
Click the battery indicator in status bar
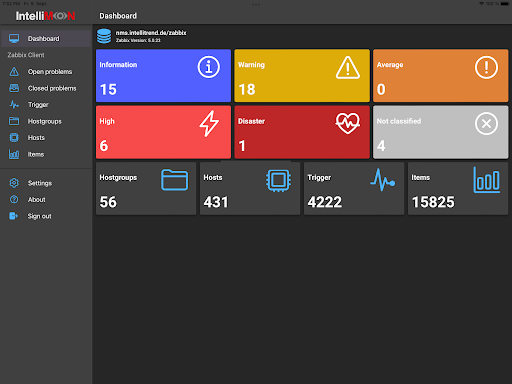click(x=504, y=4)
